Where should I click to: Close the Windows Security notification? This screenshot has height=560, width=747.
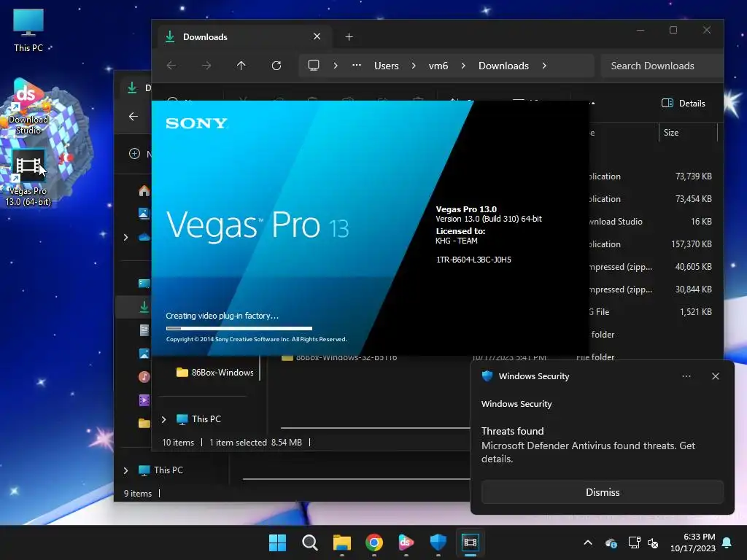[x=715, y=376]
